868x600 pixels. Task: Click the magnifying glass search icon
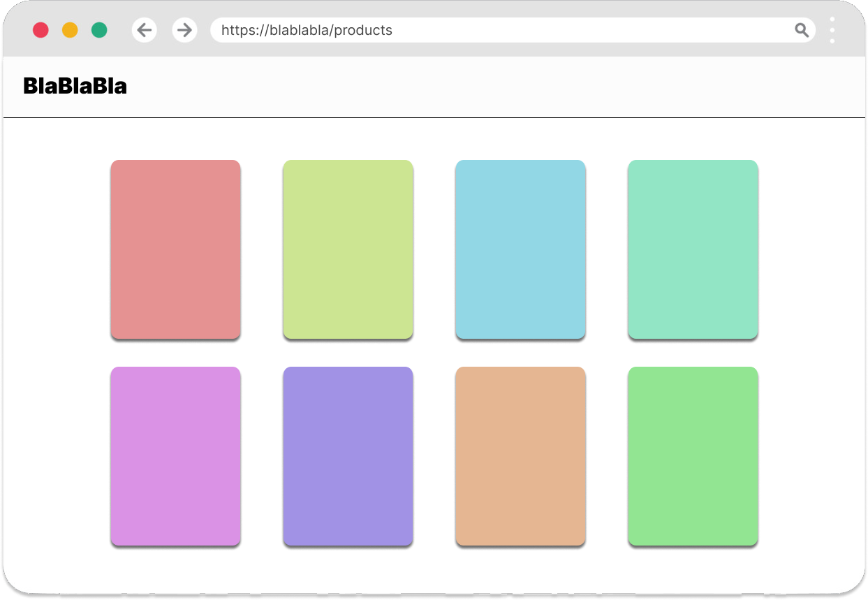(x=802, y=30)
